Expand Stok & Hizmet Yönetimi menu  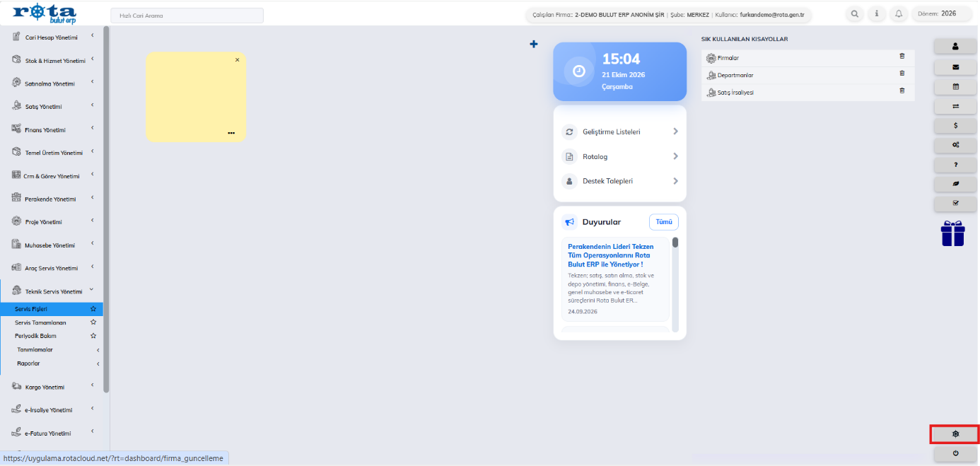(x=52, y=61)
